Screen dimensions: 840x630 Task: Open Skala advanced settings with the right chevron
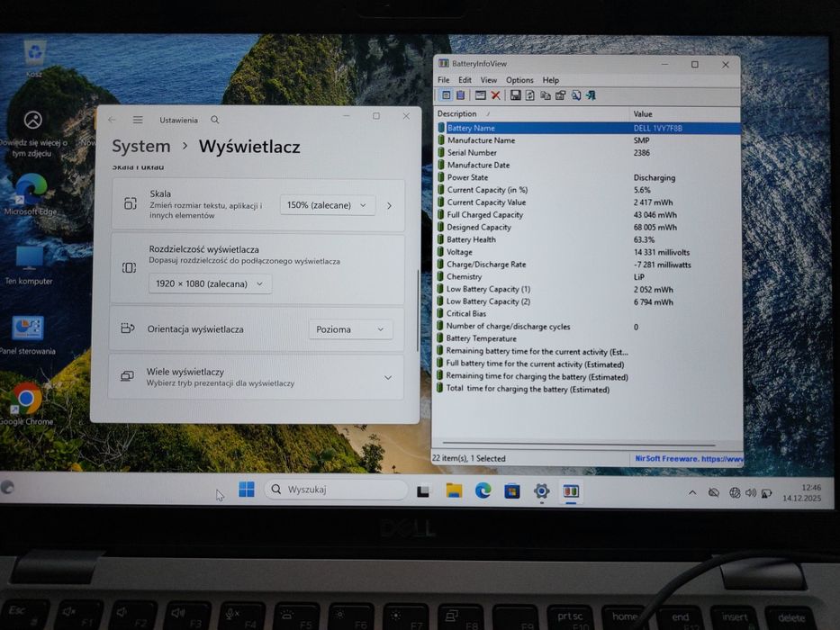[x=390, y=205]
